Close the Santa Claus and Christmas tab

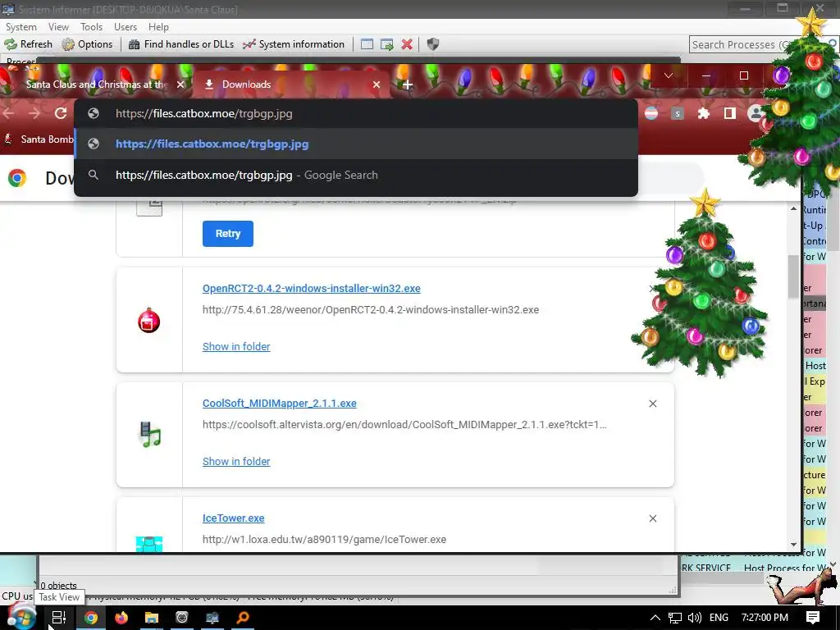(180, 84)
